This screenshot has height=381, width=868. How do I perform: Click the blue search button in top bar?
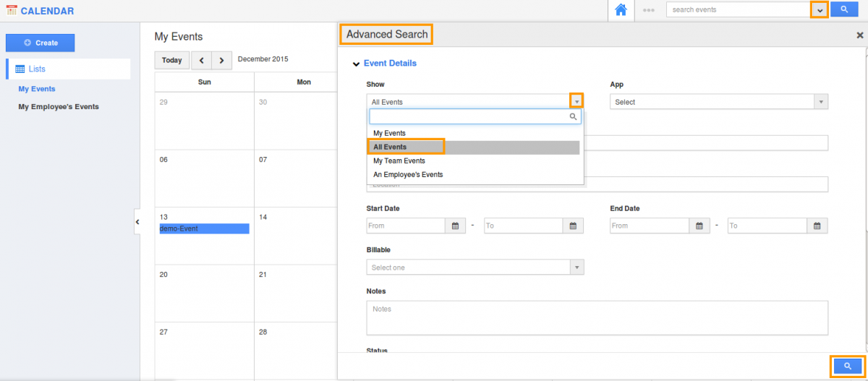point(843,9)
